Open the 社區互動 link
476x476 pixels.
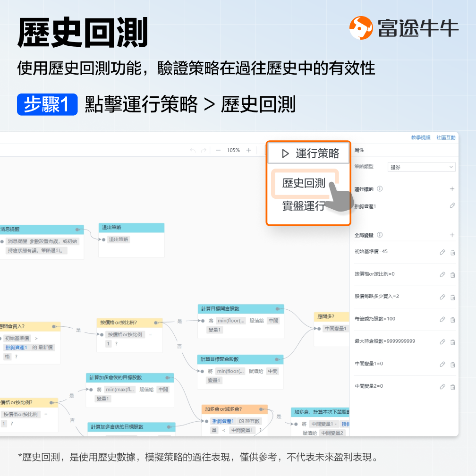445,137
